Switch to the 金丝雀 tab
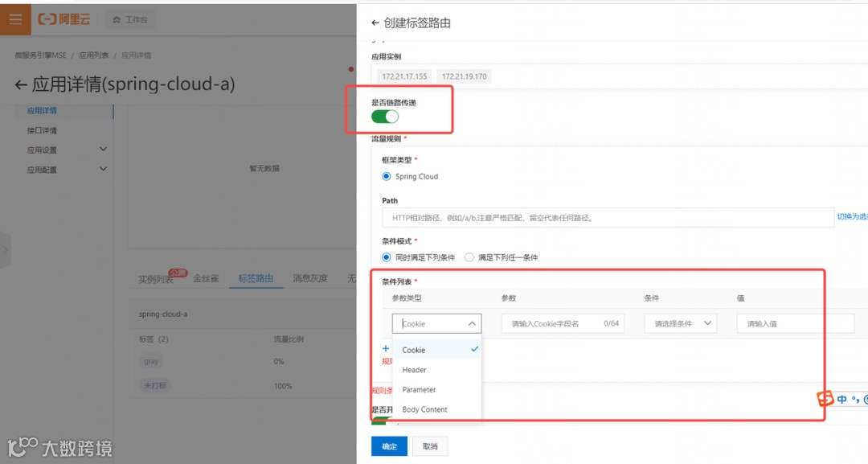 (206, 278)
